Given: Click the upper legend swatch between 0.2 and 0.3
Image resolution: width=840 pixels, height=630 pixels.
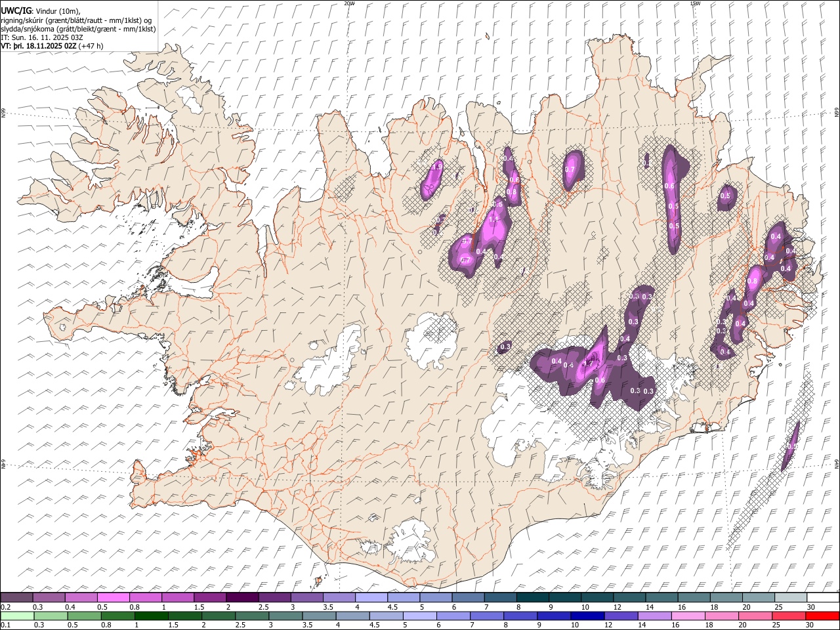Looking at the screenshot, I should click(16, 598).
